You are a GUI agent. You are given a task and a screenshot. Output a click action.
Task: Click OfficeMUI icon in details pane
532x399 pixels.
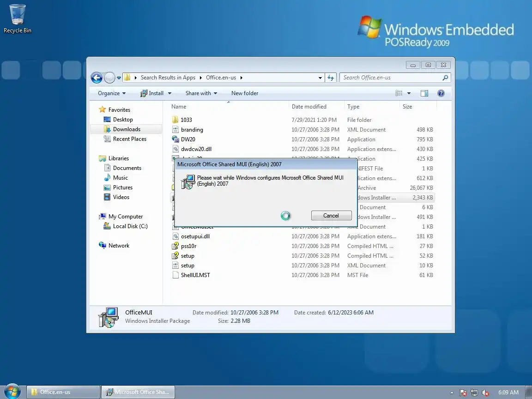tap(109, 317)
